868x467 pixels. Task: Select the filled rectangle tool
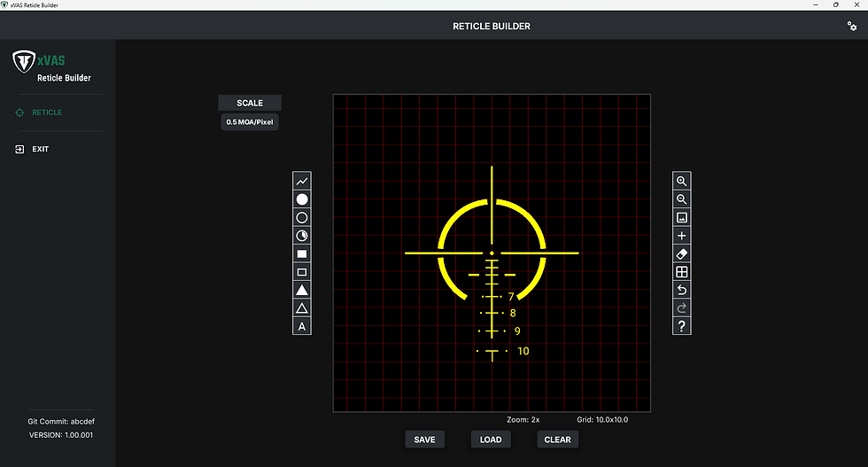302,253
